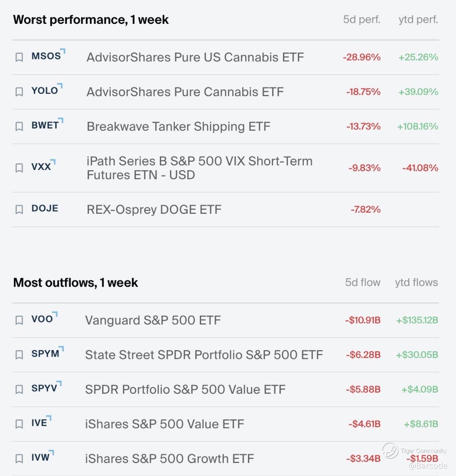Open iShares S&P 500 Growth ETF

[x=169, y=459]
